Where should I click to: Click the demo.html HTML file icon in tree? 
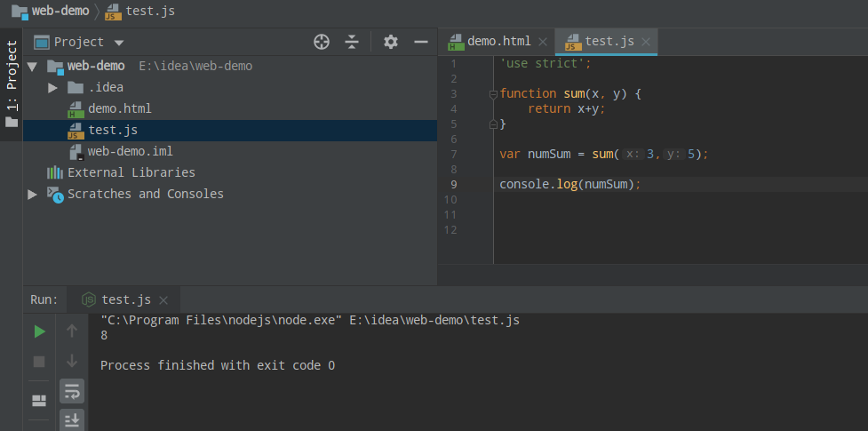tap(76, 109)
